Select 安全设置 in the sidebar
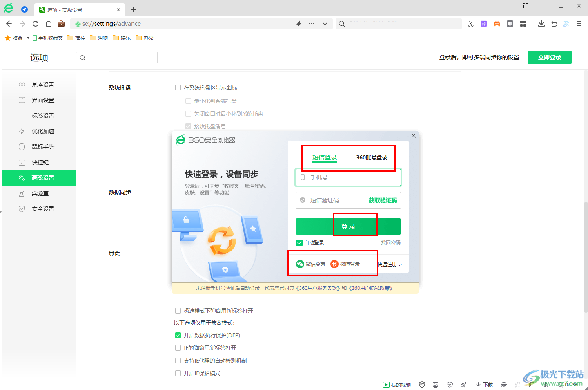Image resolution: width=588 pixels, height=390 pixels. pos(39,209)
